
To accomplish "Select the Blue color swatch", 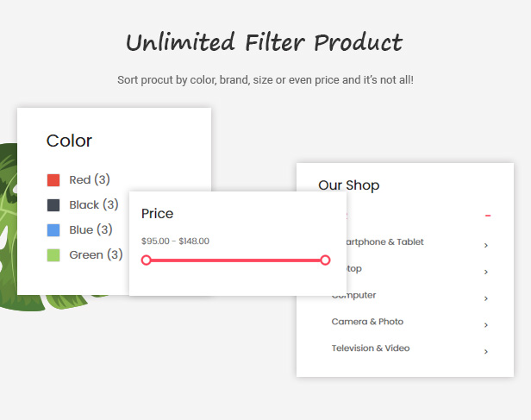I will (53, 230).
